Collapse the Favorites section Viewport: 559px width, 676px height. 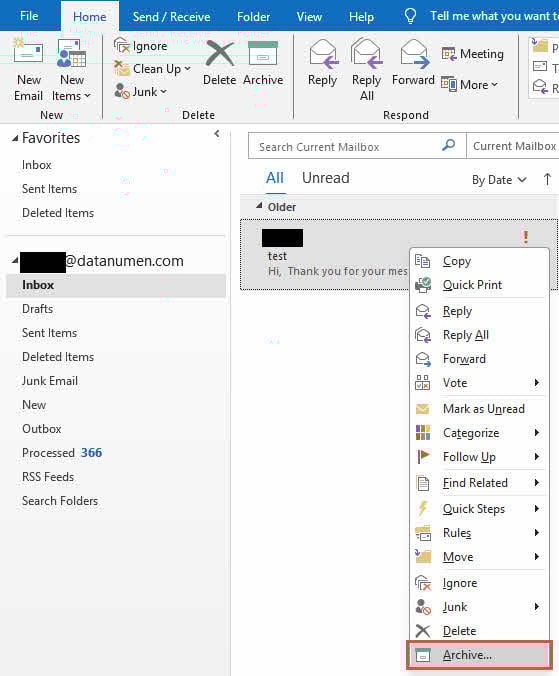click(x=15, y=138)
